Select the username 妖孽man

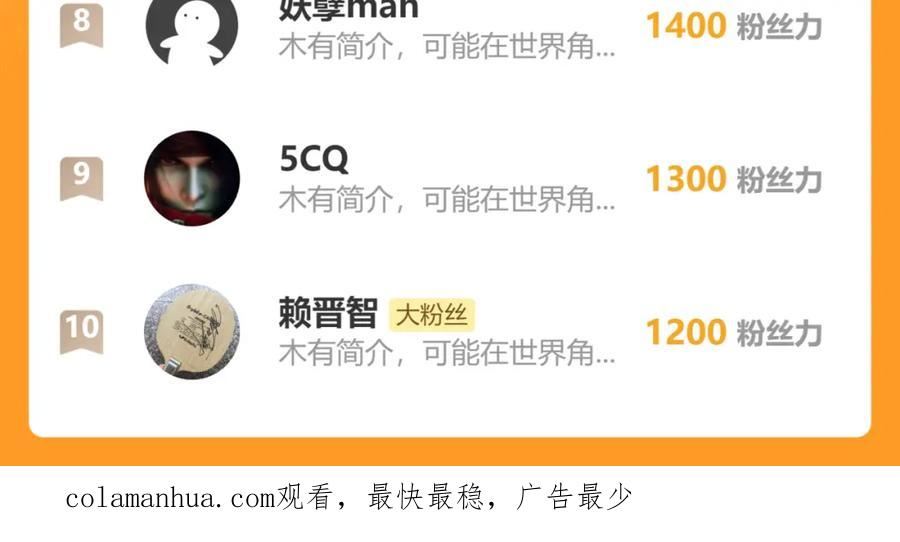(x=349, y=10)
